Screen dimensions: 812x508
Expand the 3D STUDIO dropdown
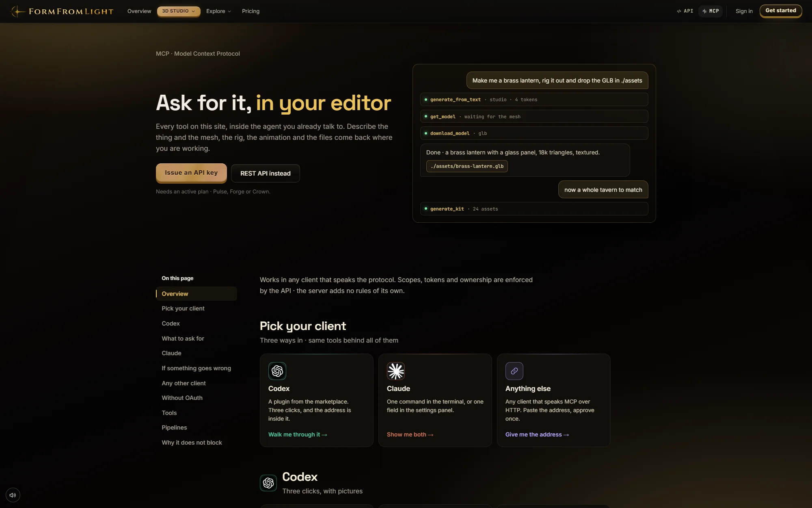coord(179,11)
